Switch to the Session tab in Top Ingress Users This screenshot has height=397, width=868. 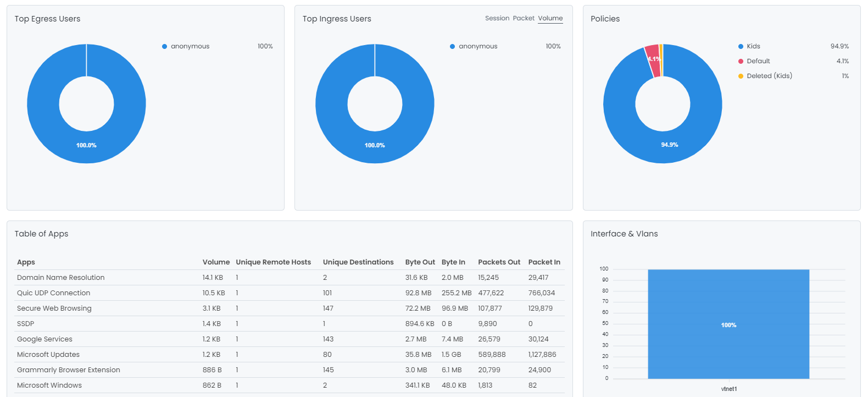click(x=497, y=18)
